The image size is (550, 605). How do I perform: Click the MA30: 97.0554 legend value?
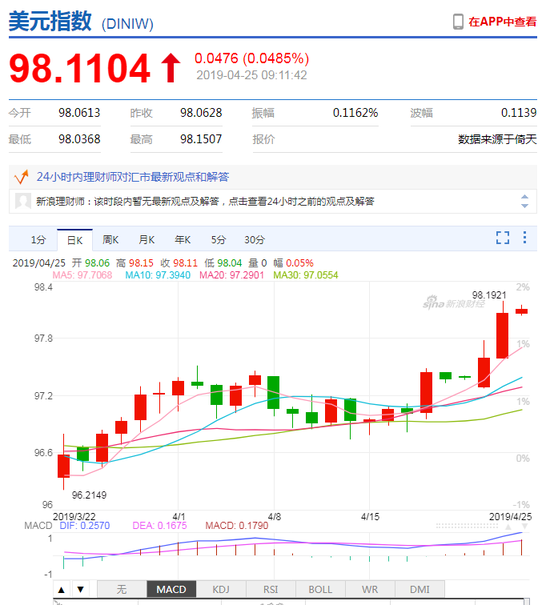click(306, 275)
